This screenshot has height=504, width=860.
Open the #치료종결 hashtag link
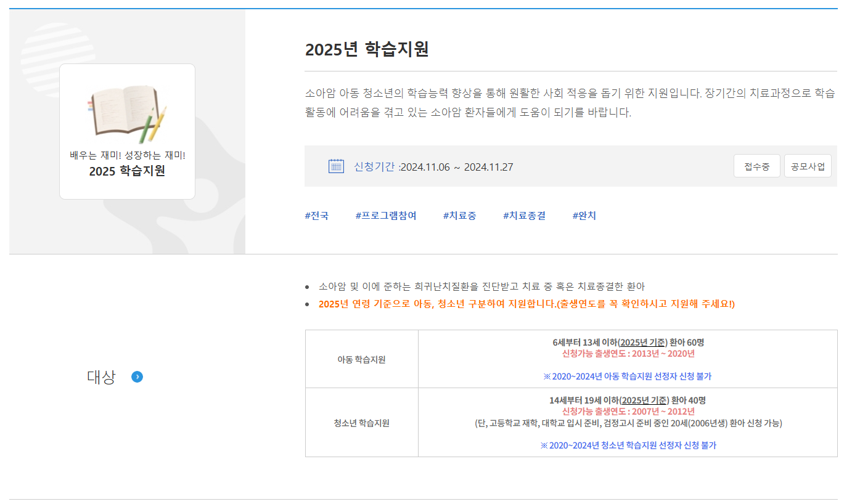(524, 216)
